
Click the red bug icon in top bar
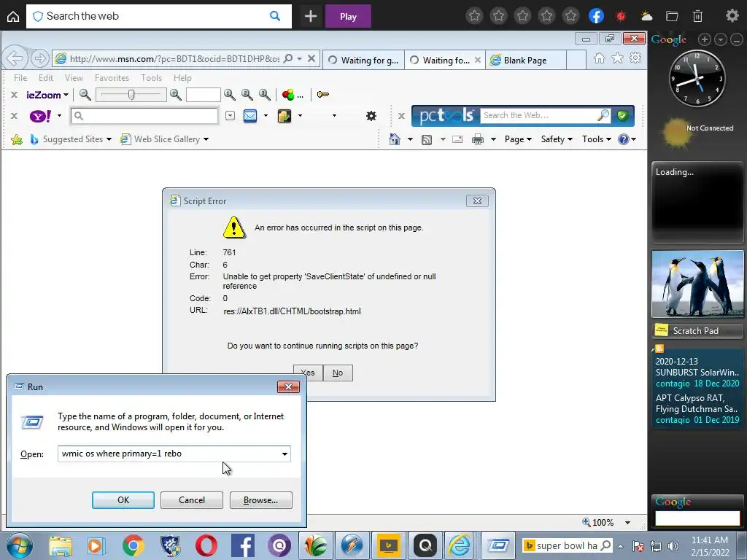point(621,16)
